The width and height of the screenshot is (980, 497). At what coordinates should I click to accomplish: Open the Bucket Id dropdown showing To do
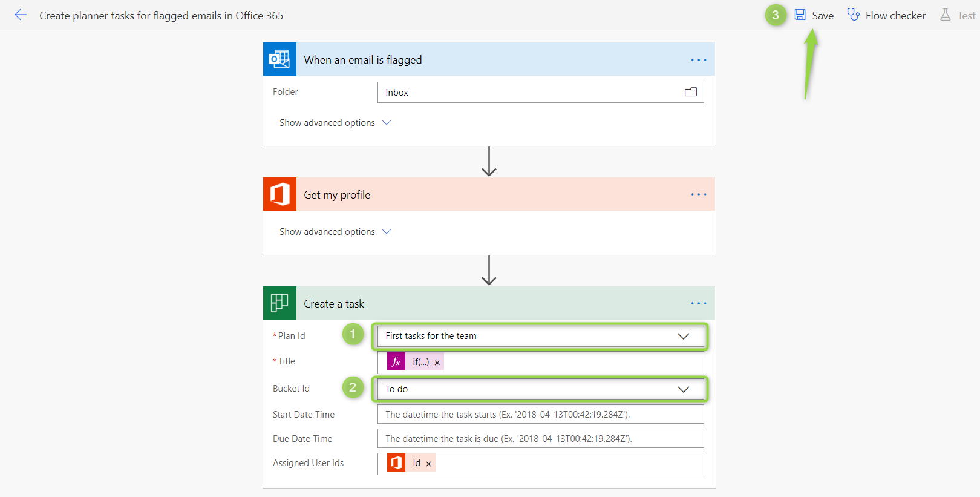tap(540, 389)
